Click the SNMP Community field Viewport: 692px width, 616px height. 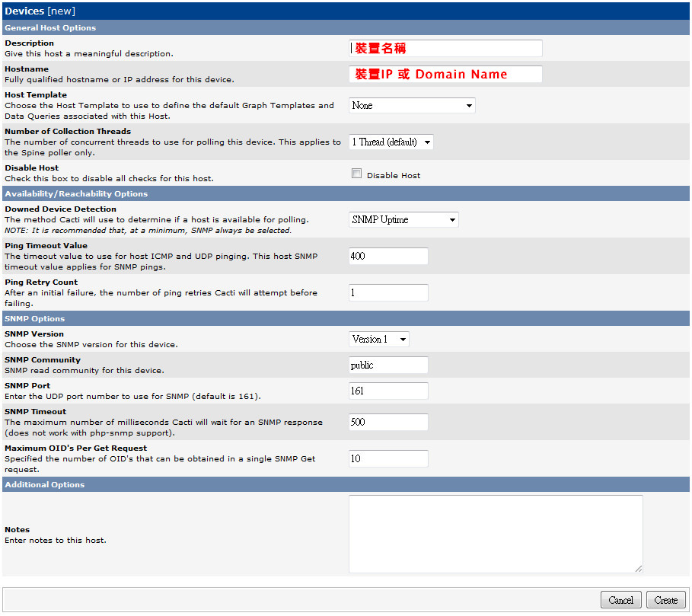coord(388,365)
